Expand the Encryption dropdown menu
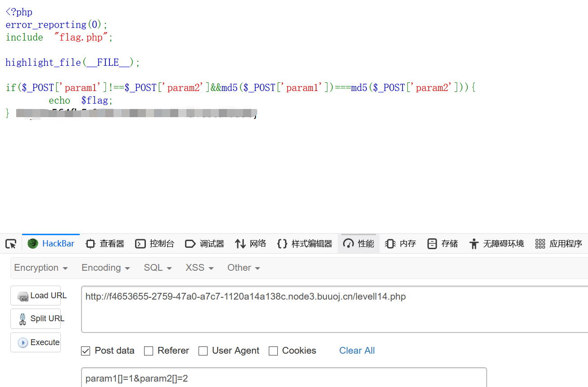Screen dimensions: 588x387 [x=41, y=268]
